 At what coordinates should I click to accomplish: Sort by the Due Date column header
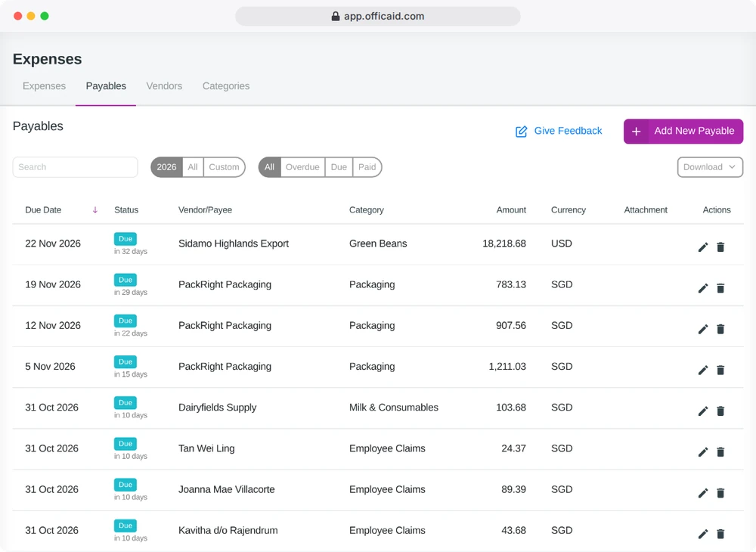click(43, 210)
